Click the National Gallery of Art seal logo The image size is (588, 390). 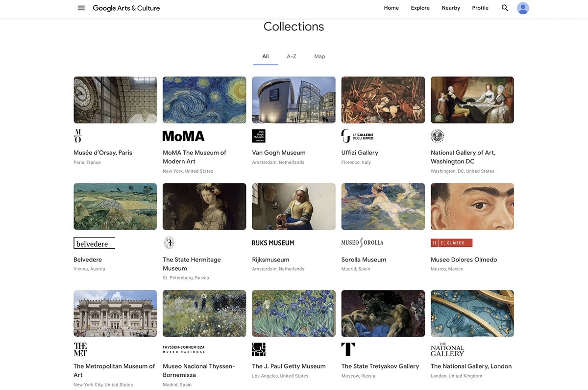pyautogui.click(x=438, y=136)
